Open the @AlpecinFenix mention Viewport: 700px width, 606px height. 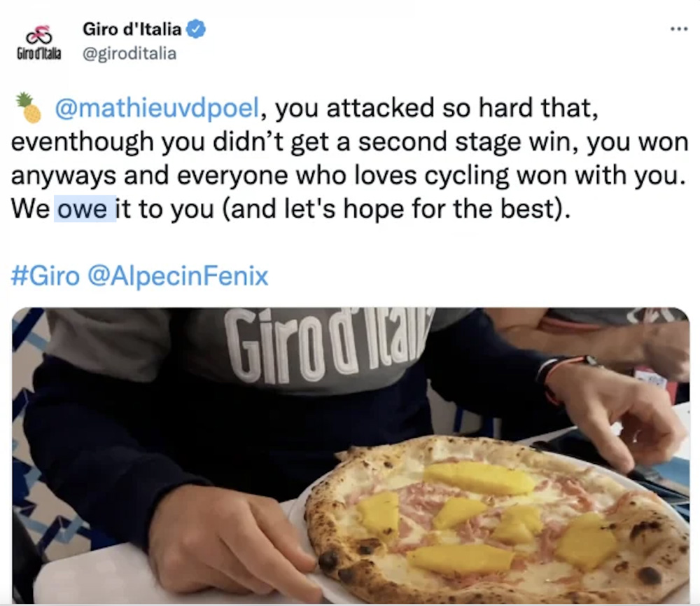[x=178, y=275]
